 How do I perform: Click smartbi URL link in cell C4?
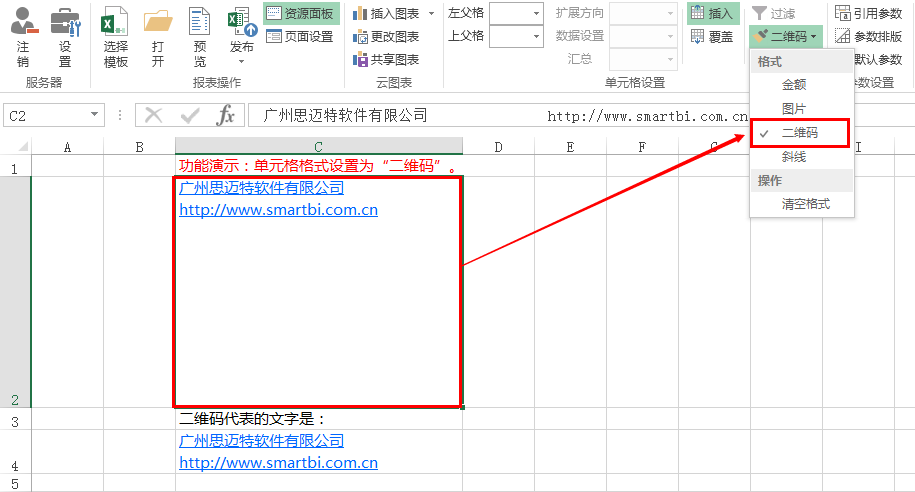click(278, 463)
